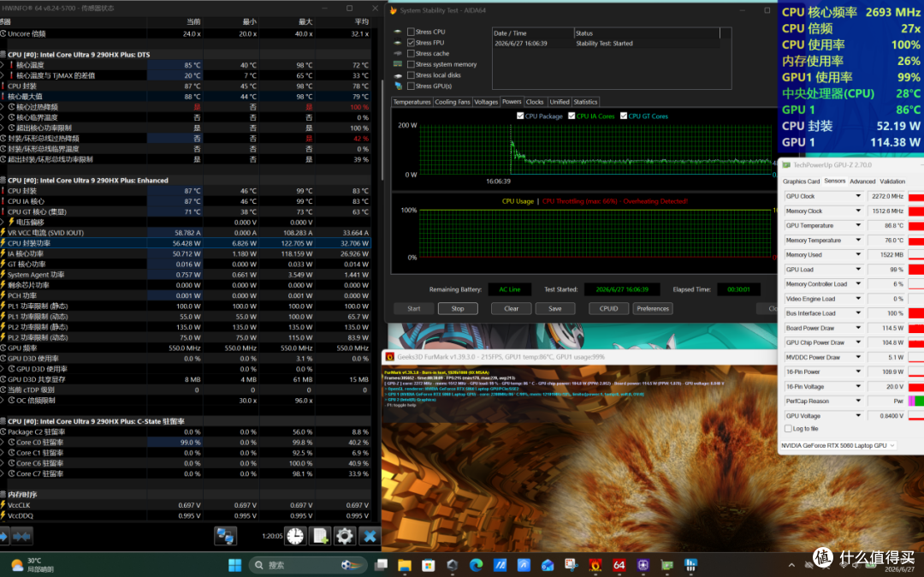Open FurMark icon in the taskbar
The width and height of the screenshot is (924, 577).
[595, 565]
